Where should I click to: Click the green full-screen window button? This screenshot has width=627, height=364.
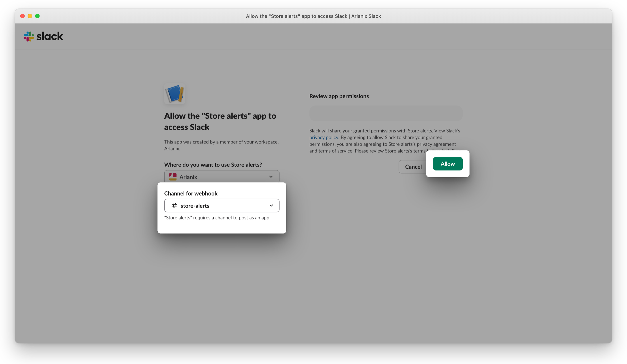pos(37,16)
